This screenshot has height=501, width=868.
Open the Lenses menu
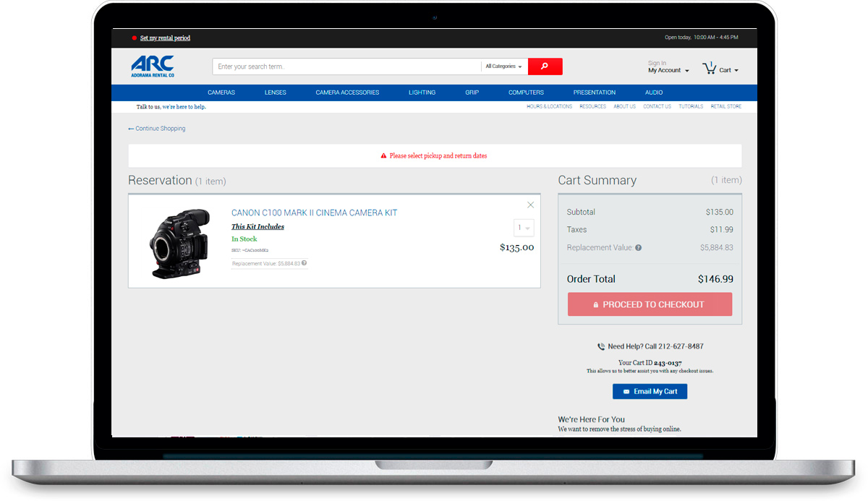coord(276,93)
